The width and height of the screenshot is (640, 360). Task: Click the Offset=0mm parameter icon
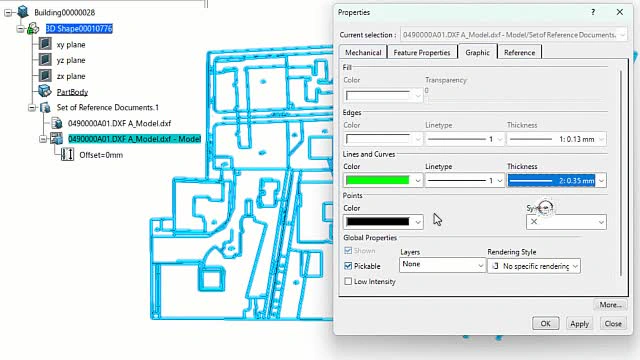67,155
